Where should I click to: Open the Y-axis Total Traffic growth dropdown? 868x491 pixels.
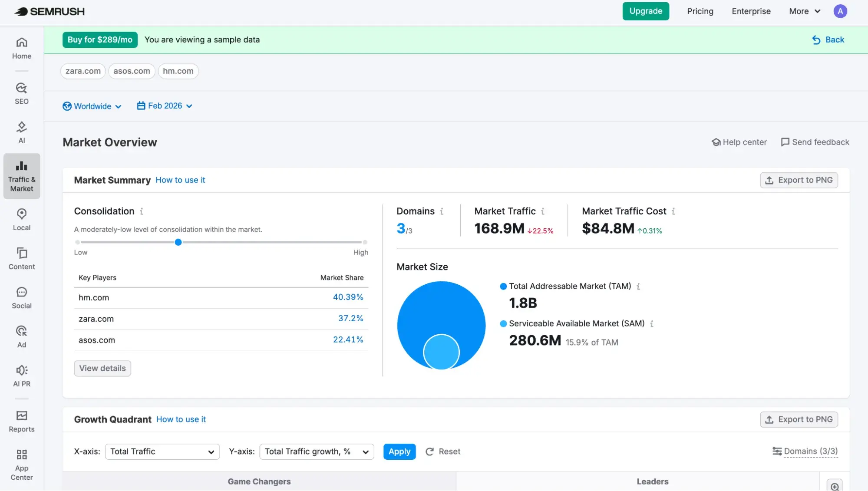coord(317,451)
